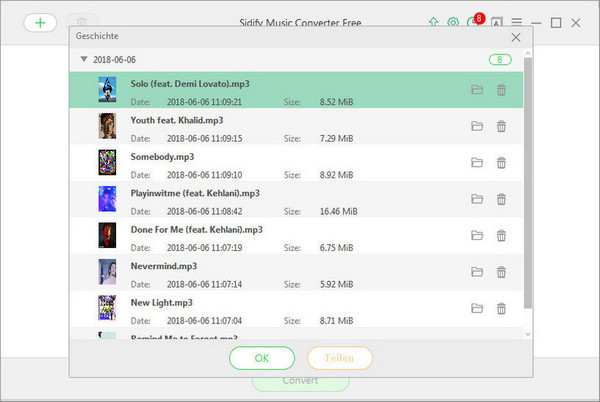Select Youth feat. Khalid album thumbnail
Viewport: 600px width, 402px height.
[107, 126]
